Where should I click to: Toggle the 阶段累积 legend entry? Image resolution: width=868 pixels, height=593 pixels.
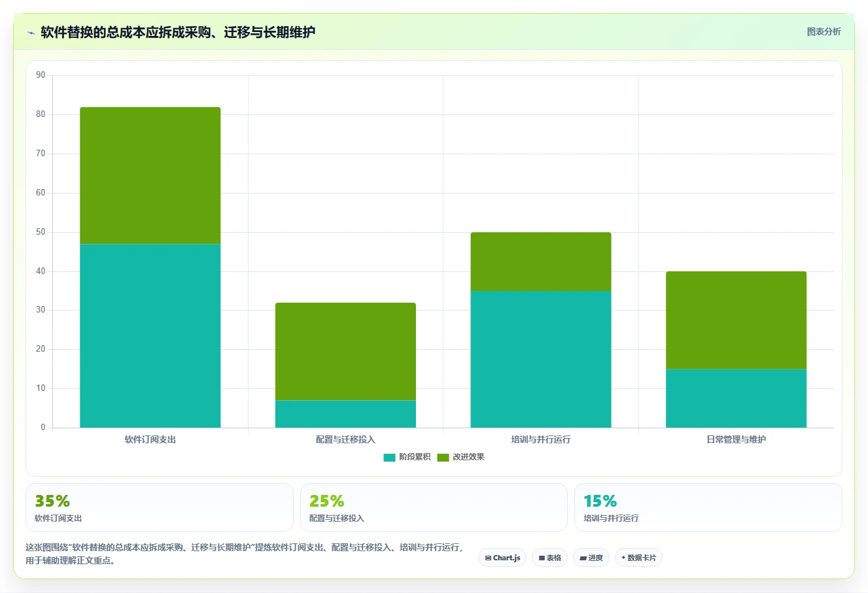[x=407, y=457]
